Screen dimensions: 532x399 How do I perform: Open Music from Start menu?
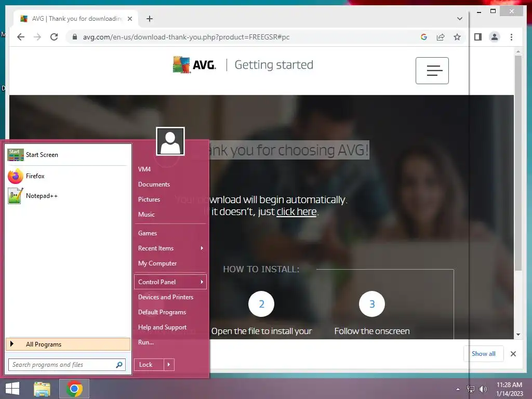[146, 215]
